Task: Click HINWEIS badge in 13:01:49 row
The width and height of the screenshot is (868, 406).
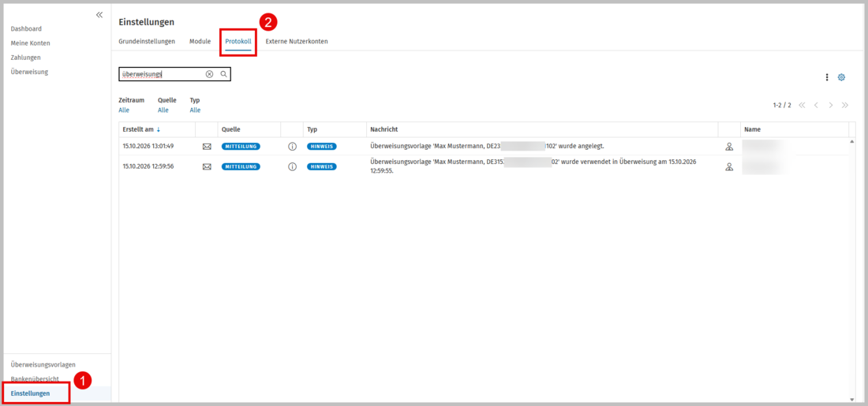Action: click(322, 147)
